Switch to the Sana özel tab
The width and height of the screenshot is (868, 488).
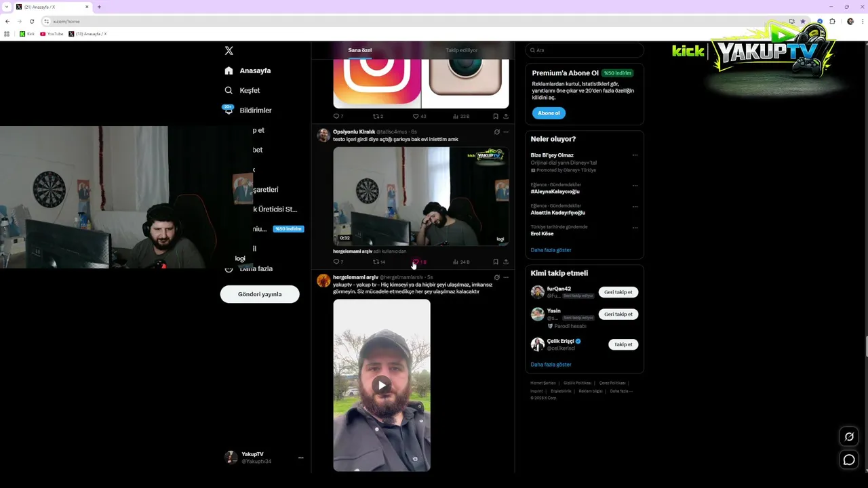(x=360, y=50)
